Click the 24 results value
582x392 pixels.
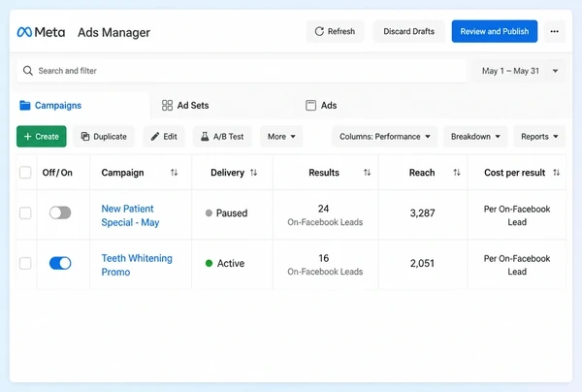[323, 209]
